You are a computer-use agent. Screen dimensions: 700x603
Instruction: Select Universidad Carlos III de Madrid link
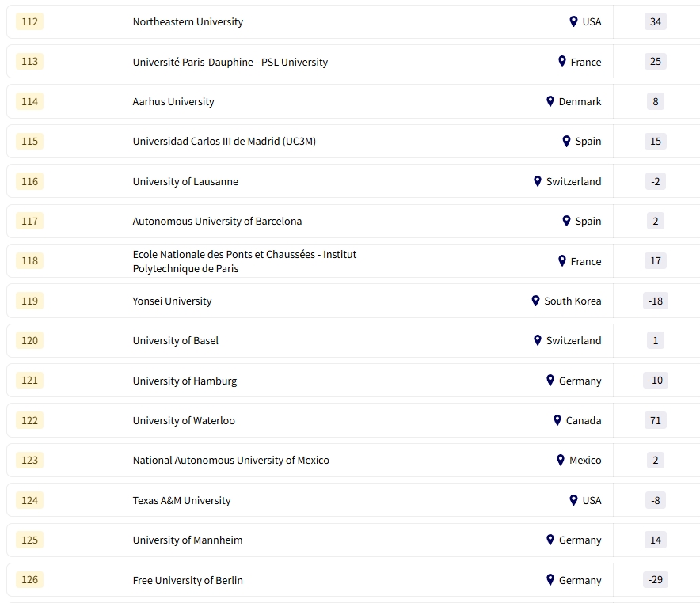pyautogui.click(x=224, y=142)
